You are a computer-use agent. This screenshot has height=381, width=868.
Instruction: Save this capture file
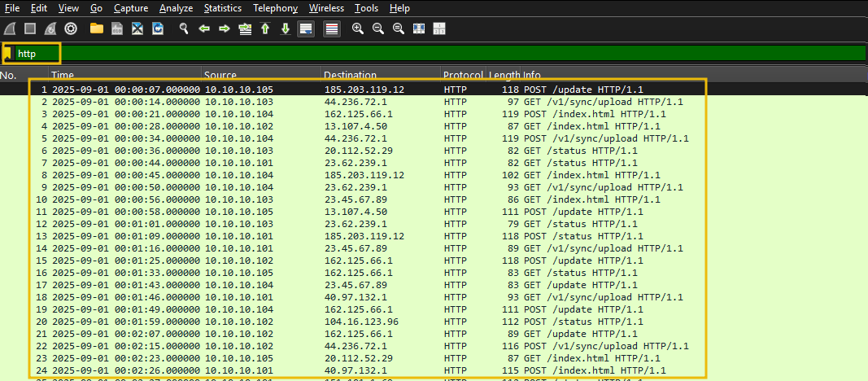point(117,28)
